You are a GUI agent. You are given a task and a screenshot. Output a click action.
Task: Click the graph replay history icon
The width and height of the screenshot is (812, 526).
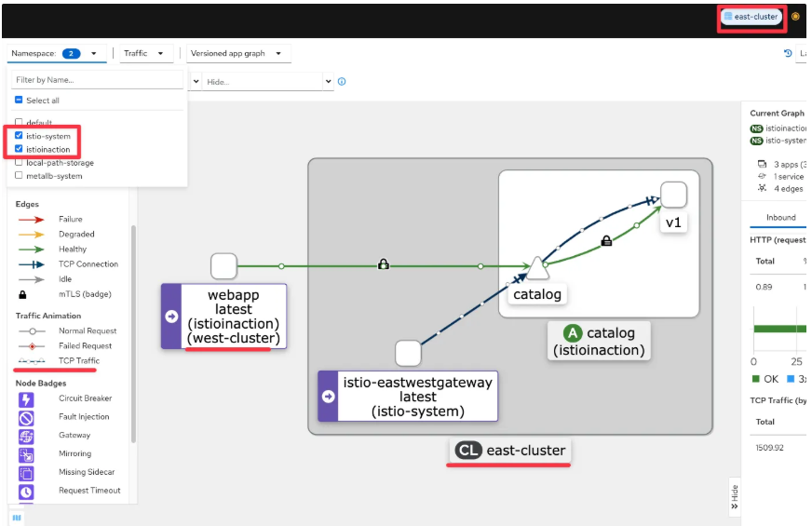[x=788, y=53]
